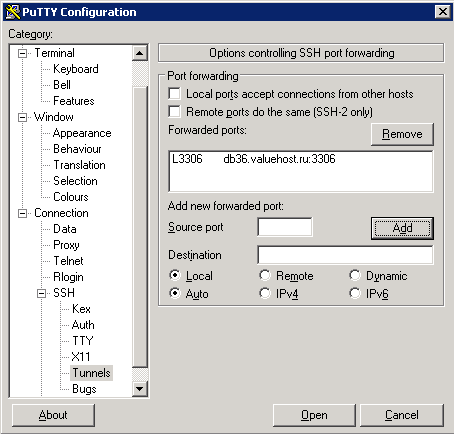Collapse the Window category node

[22, 117]
